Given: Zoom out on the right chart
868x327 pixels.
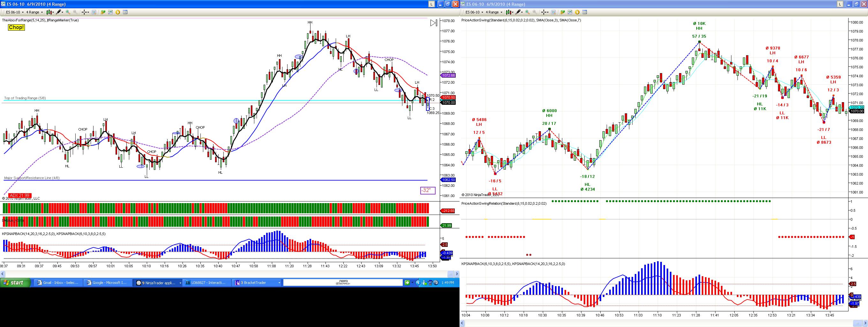Looking at the screenshot, I should click(535, 12).
